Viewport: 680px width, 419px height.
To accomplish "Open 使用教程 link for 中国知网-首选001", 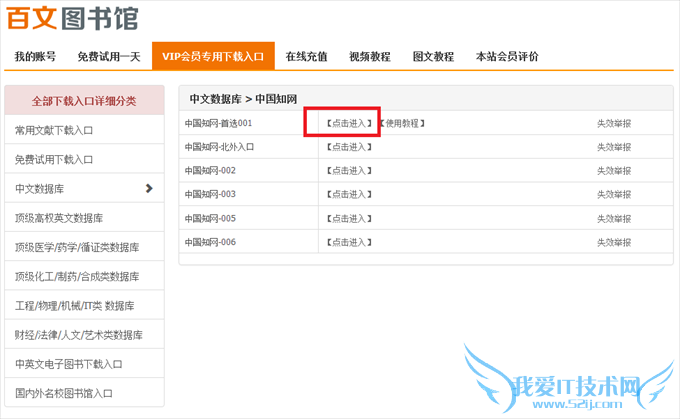I will click(402, 123).
